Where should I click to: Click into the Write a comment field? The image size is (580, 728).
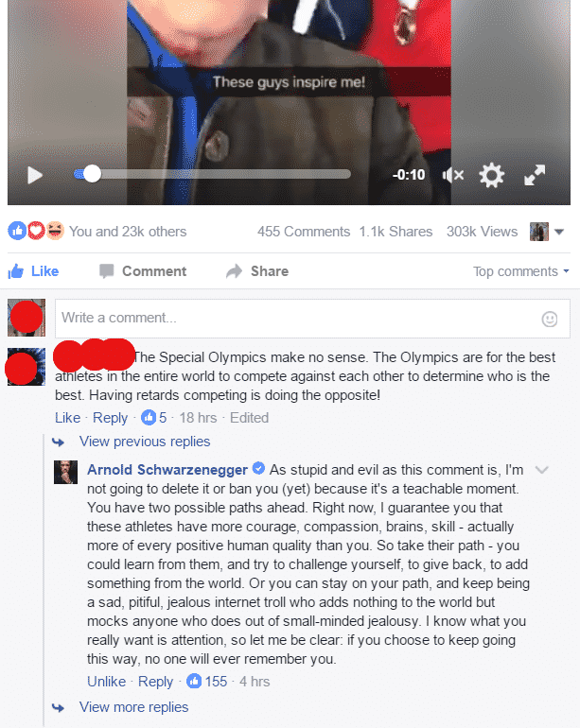coord(312,319)
